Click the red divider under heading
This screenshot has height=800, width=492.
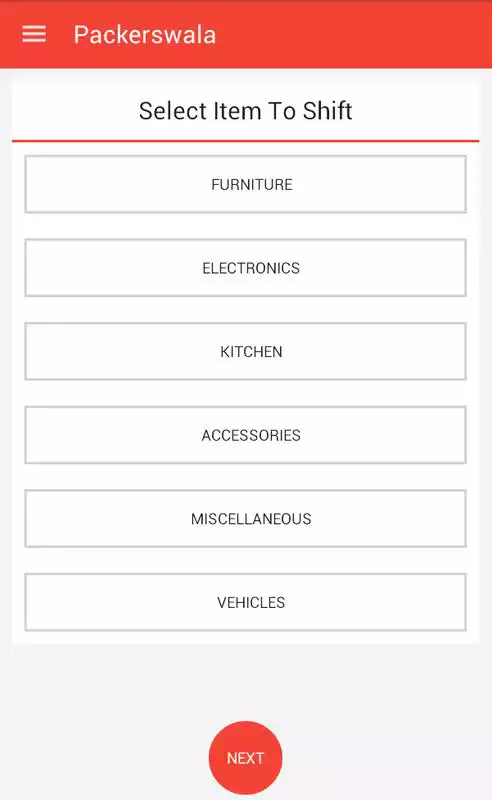pos(245,140)
